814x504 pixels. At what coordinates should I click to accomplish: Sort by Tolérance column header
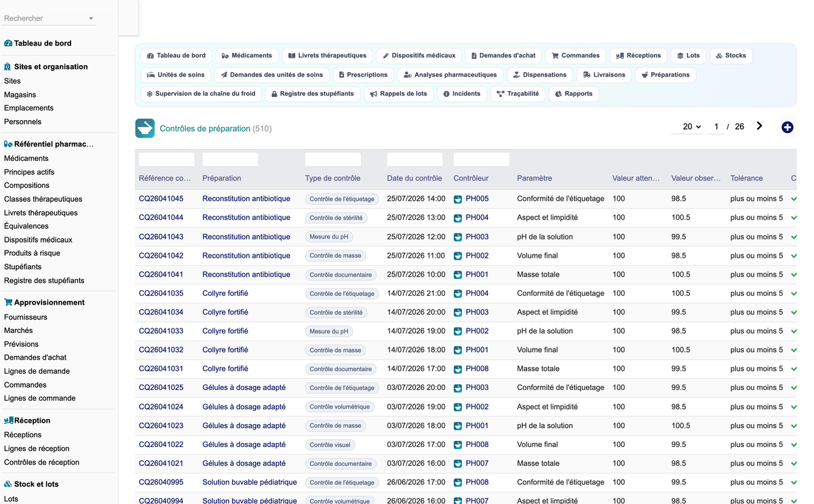(x=747, y=178)
